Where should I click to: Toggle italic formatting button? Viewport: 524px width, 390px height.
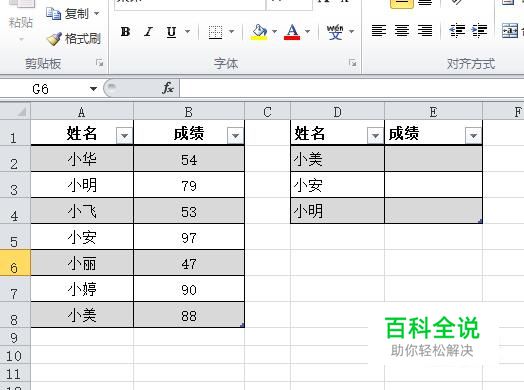[148, 32]
